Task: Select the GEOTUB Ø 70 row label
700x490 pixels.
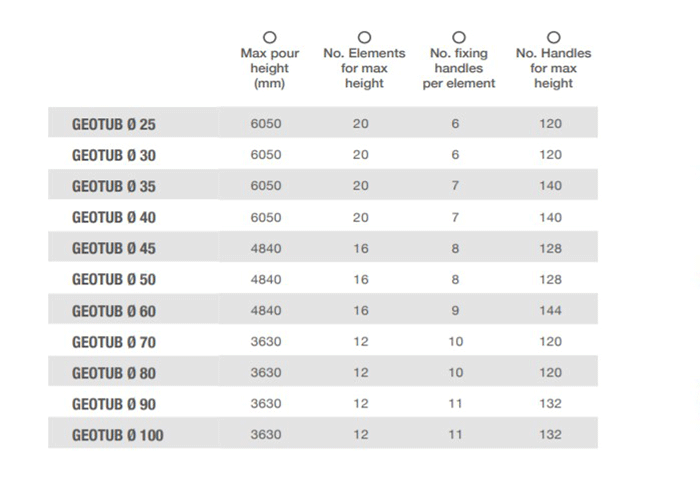Action: [x=114, y=342]
